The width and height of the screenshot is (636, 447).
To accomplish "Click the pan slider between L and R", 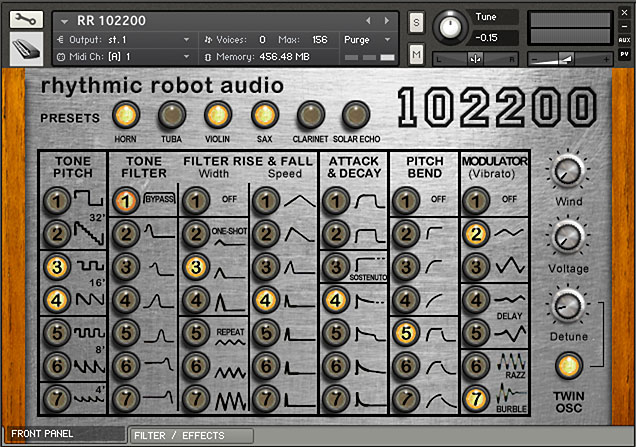I will pyautogui.click(x=476, y=60).
